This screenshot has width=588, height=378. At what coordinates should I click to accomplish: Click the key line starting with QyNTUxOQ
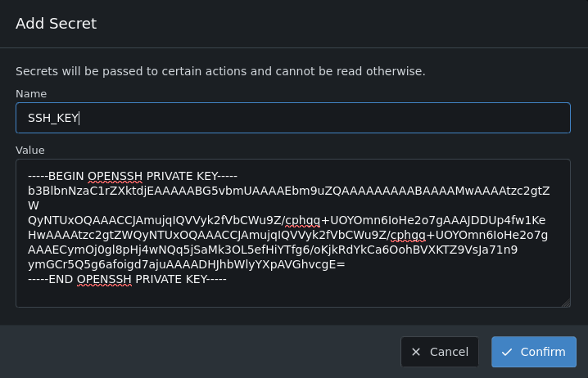pos(287,220)
